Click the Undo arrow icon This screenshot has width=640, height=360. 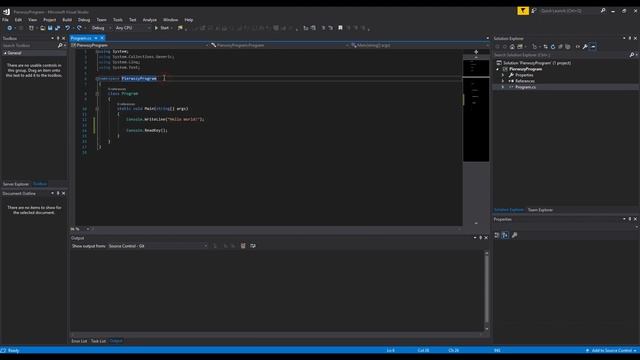point(67,28)
